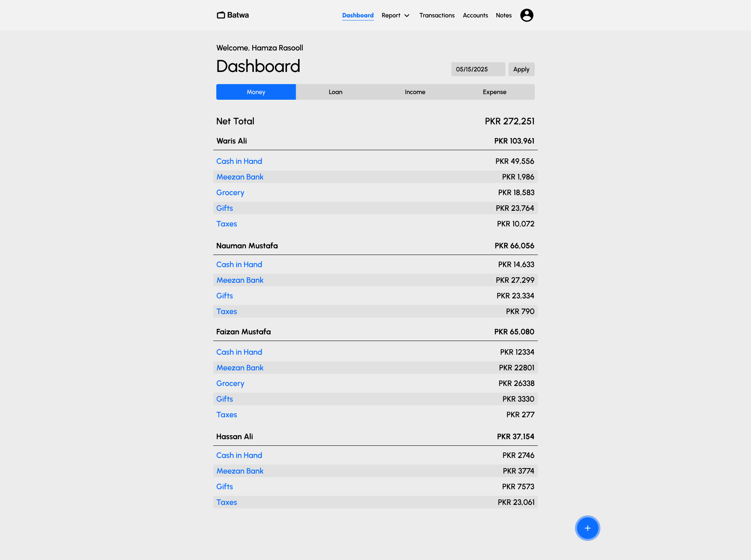Open Cash in Hand under Waris Ali
Image resolution: width=751 pixels, height=560 pixels.
coord(239,161)
